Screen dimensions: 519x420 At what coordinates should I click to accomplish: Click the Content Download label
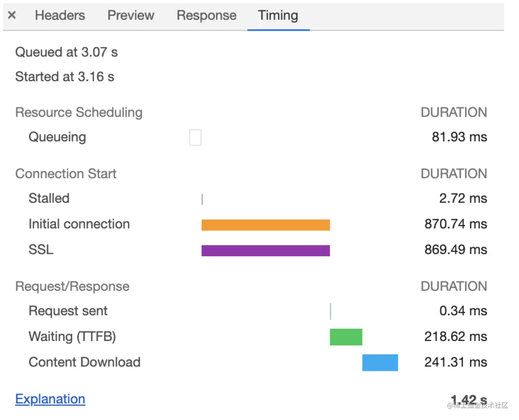tap(84, 362)
